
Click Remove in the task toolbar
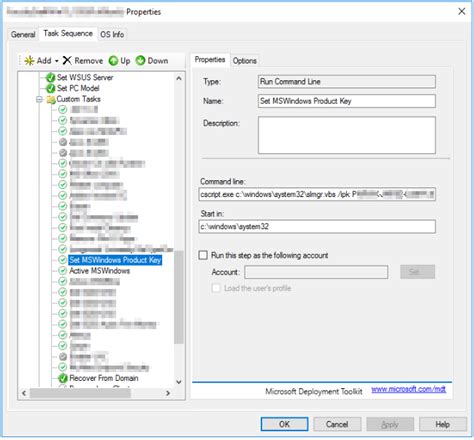point(83,61)
